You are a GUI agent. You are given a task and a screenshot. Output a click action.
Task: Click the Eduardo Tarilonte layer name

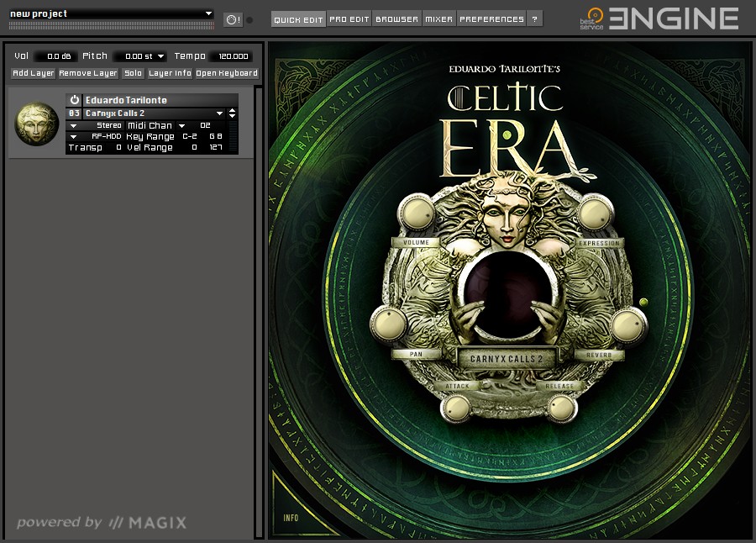(x=126, y=100)
